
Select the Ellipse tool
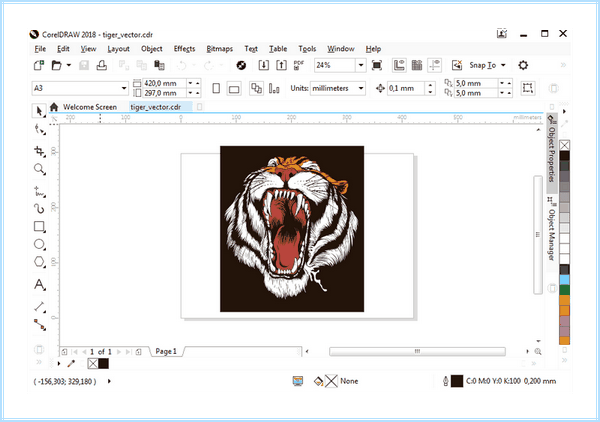point(39,244)
